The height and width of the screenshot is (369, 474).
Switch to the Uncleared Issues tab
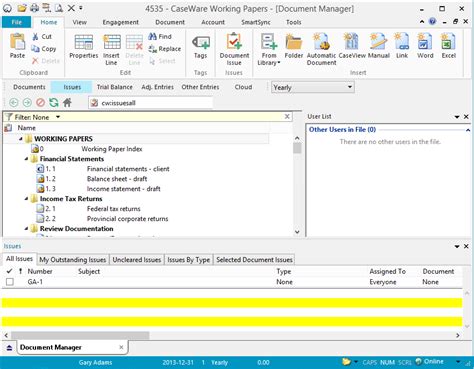point(137,260)
